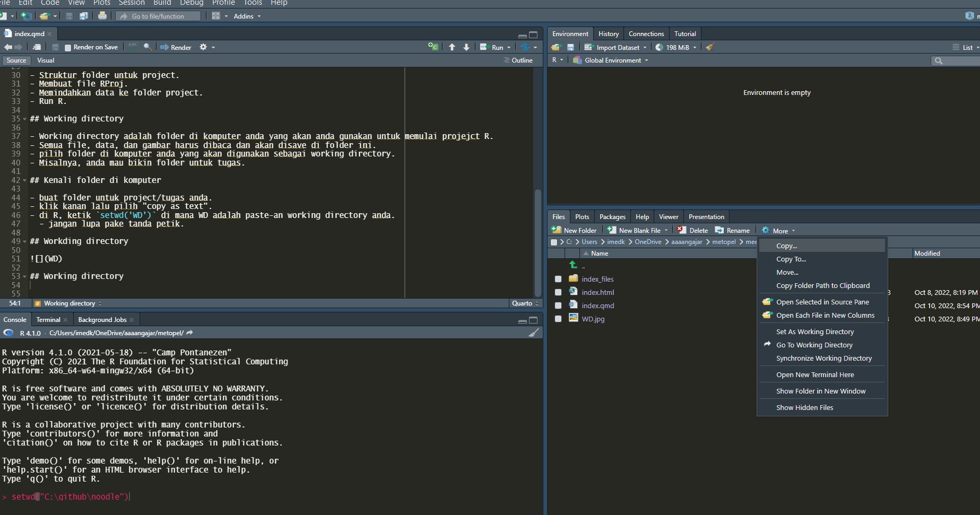Click the go to parent folder arrow
This screenshot has width=980, height=515.
(573, 265)
